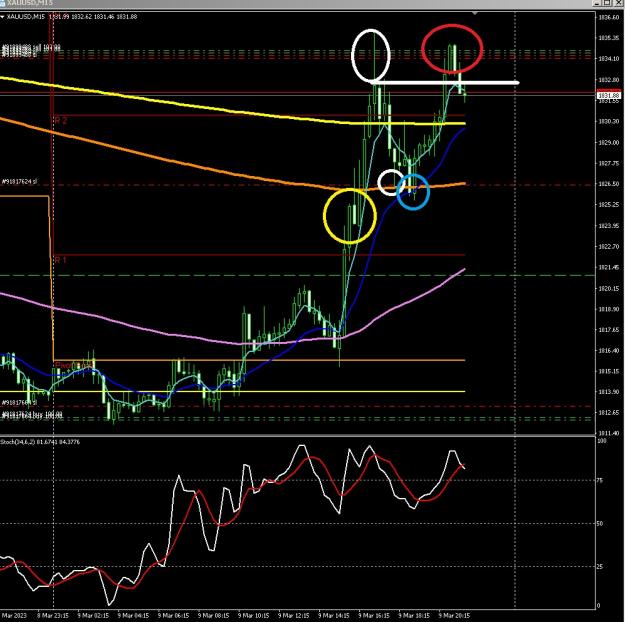Screen dimensions: 625x622
Task: Click the chart shift triangle marker on top edge
Action: point(475,13)
